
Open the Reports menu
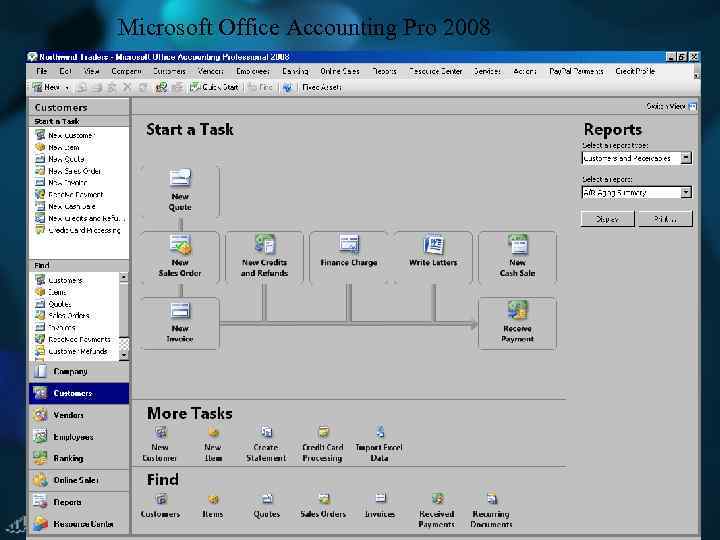(384, 71)
